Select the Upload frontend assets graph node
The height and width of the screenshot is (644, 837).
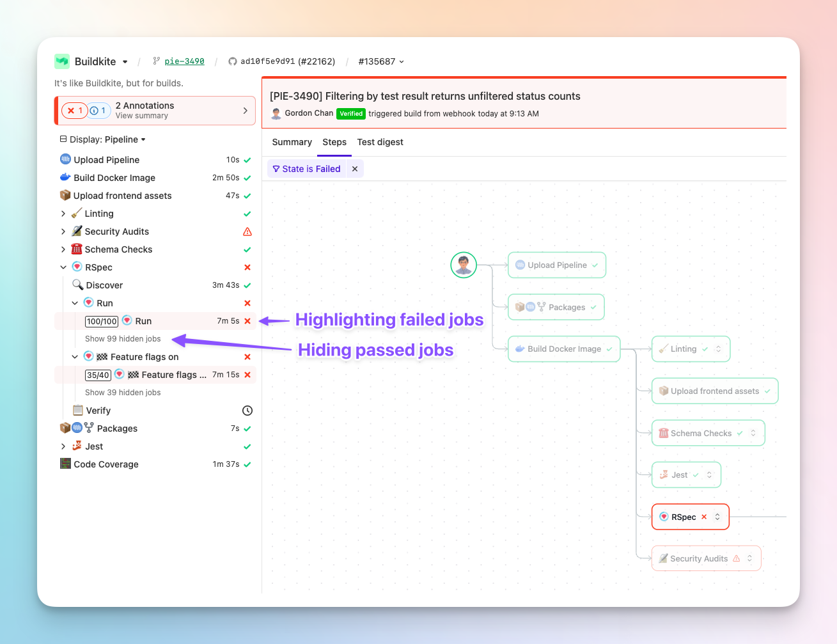click(x=715, y=391)
